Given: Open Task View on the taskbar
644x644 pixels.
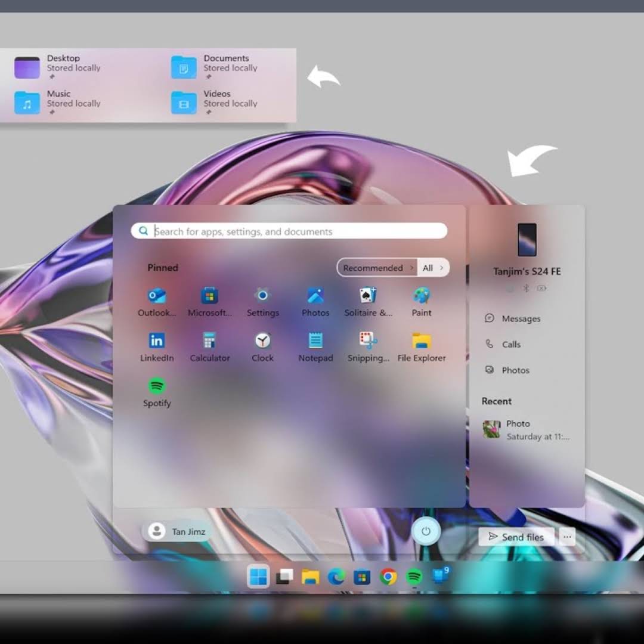Looking at the screenshot, I should click(284, 577).
